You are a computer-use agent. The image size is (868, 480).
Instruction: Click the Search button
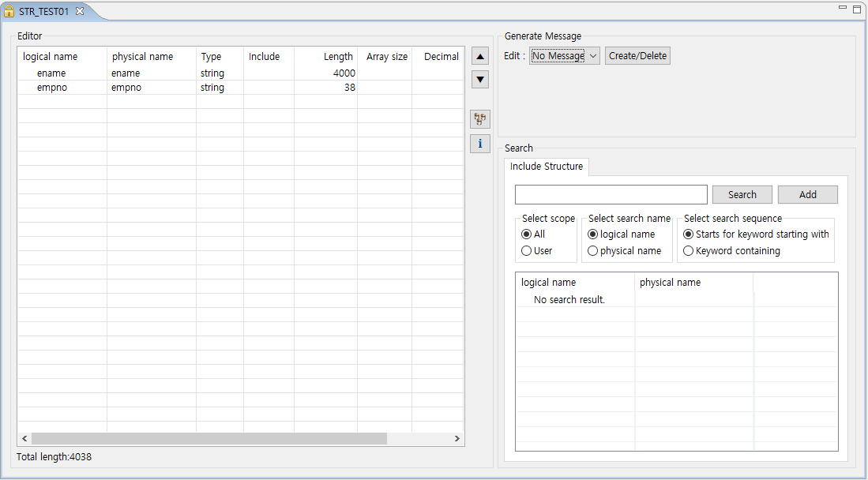pyautogui.click(x=742, y=195)
